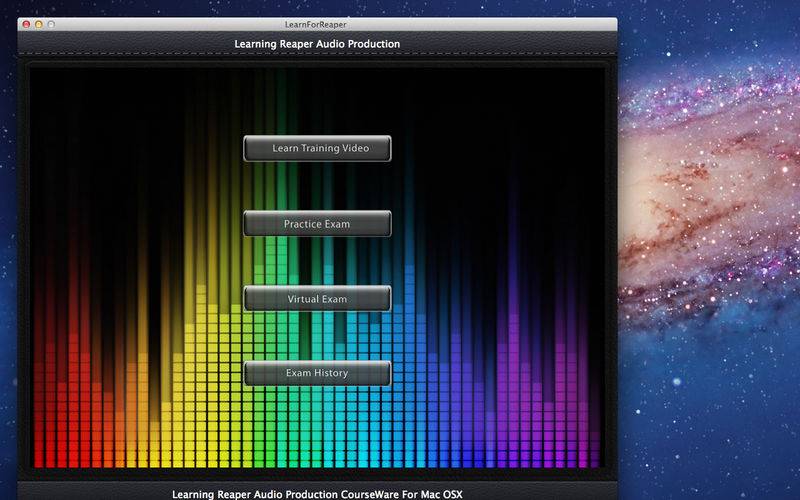Click the window zoom button
The image size is (800, 500).
pyautogui.click(x=51, y=24)
